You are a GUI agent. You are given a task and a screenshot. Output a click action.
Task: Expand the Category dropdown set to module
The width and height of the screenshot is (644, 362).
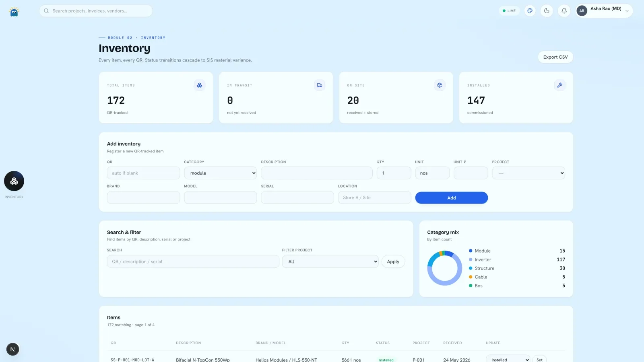point(221,173)
